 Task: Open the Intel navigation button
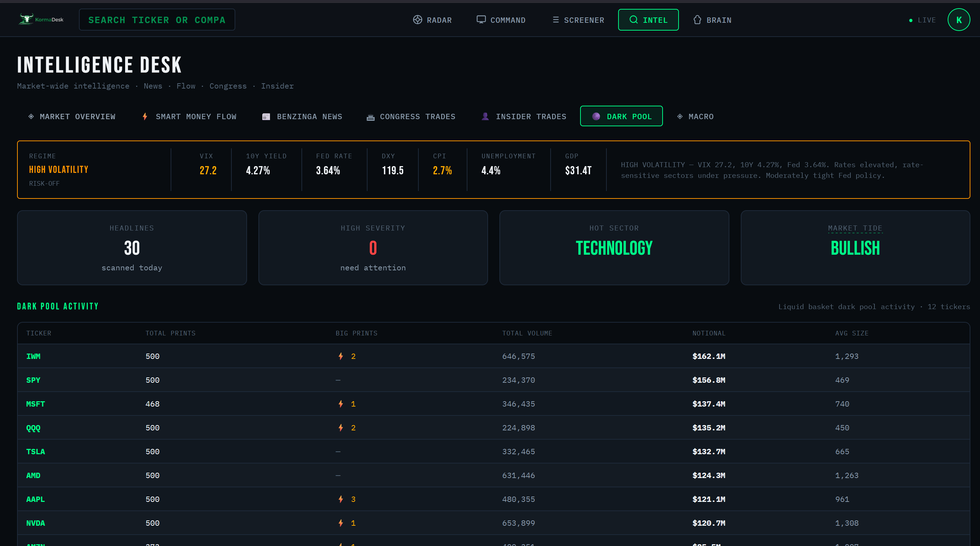[x=648, y=20]
